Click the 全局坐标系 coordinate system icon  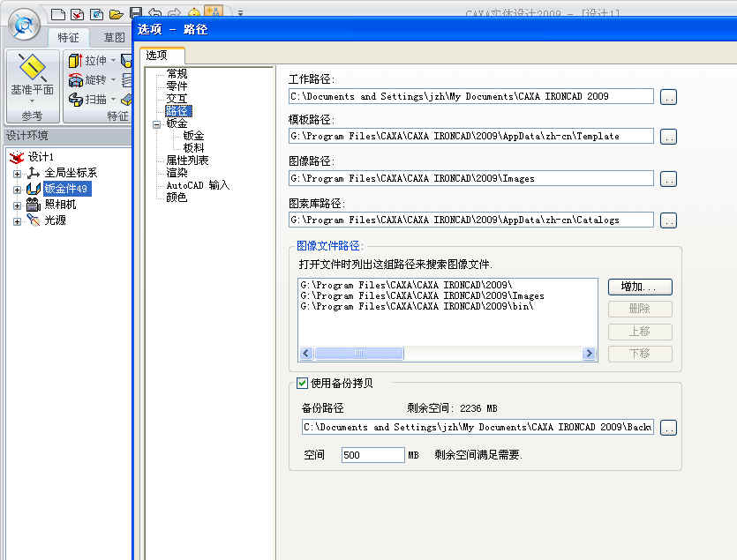point(33,173)
